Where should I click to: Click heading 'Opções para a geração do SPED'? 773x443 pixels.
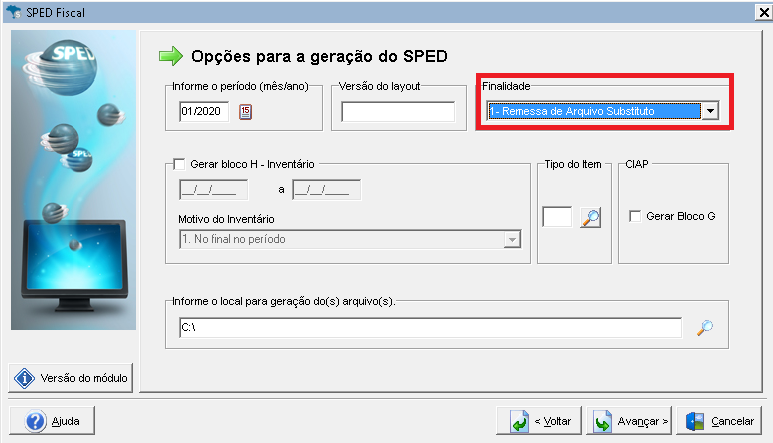click(319, 56)
